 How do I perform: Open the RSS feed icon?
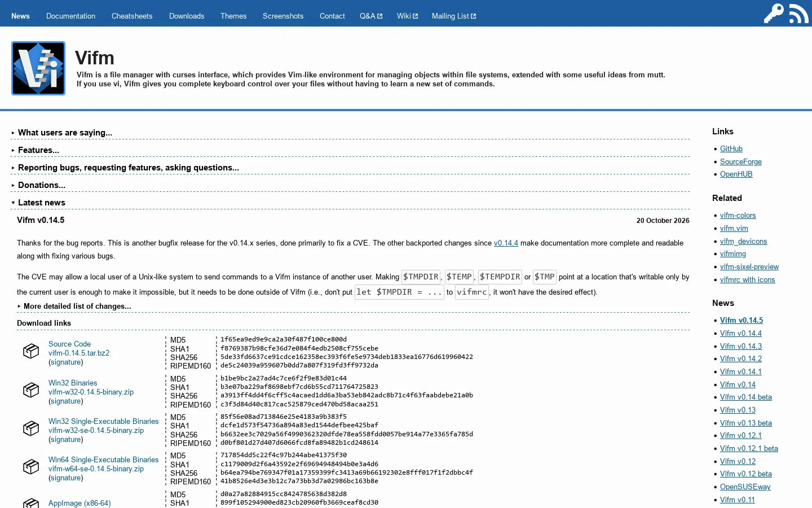click(x=798, y=13)
